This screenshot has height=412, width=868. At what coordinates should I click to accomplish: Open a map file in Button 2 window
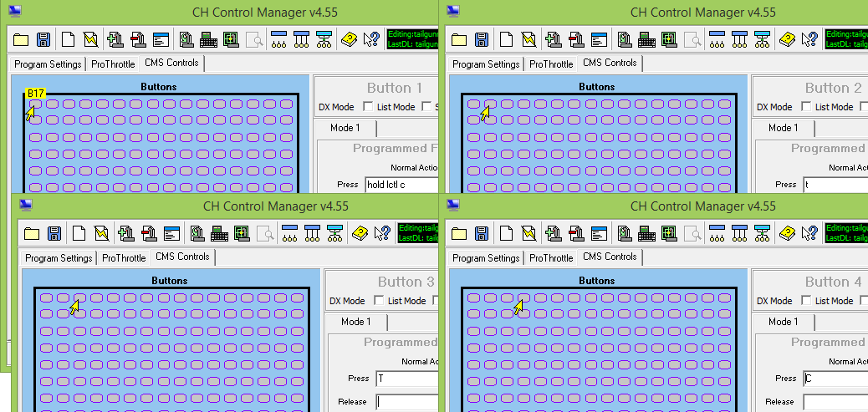click(459, 39)
